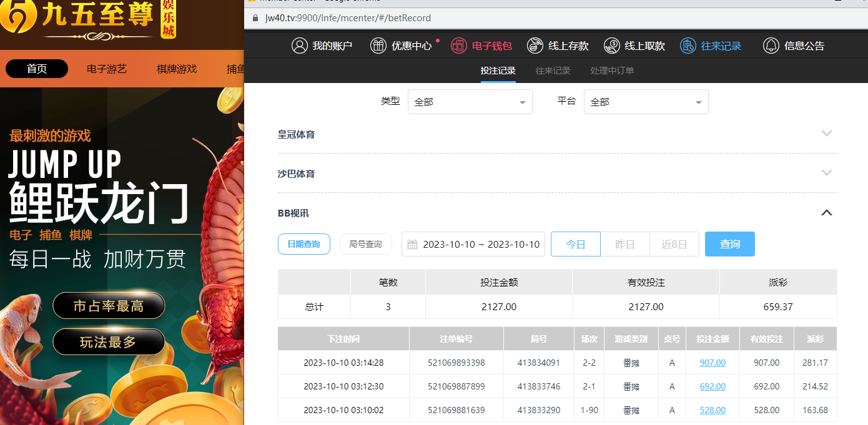Expand the 沙巴体育 section chevron
868x425 pixels.
click(827, 173)
